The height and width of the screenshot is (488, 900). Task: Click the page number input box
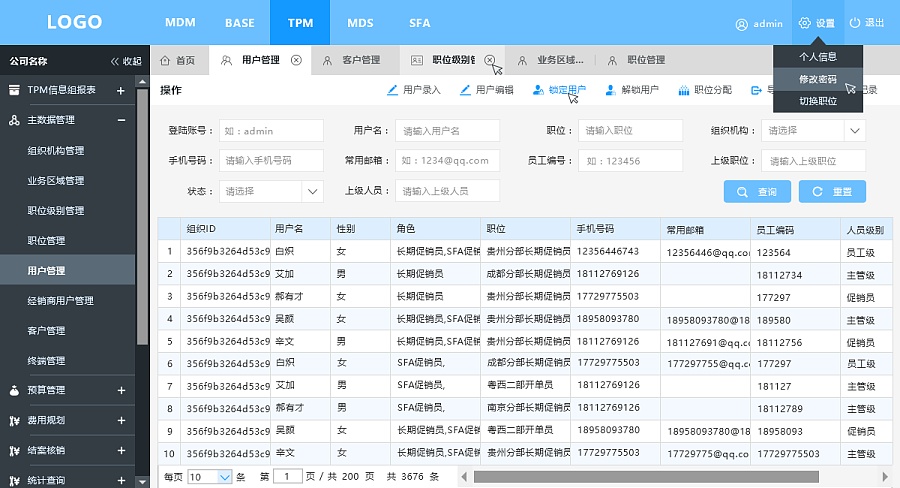pos(288,477)
